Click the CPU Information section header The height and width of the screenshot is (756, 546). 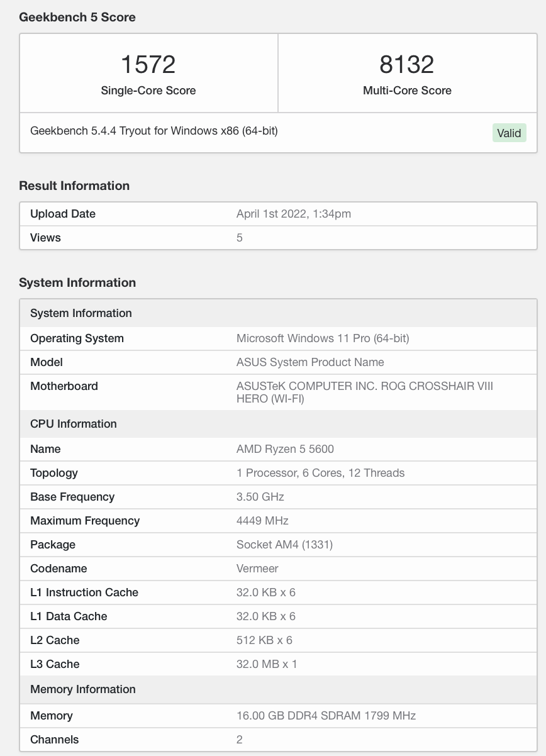coord(74,424)
